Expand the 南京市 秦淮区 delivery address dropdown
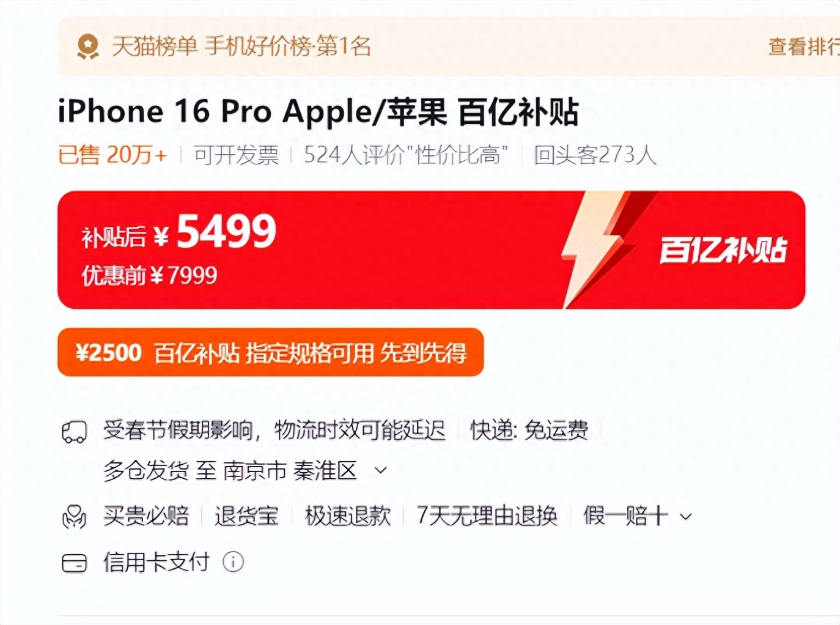The image size is (840, 625). tap(381, 470)
